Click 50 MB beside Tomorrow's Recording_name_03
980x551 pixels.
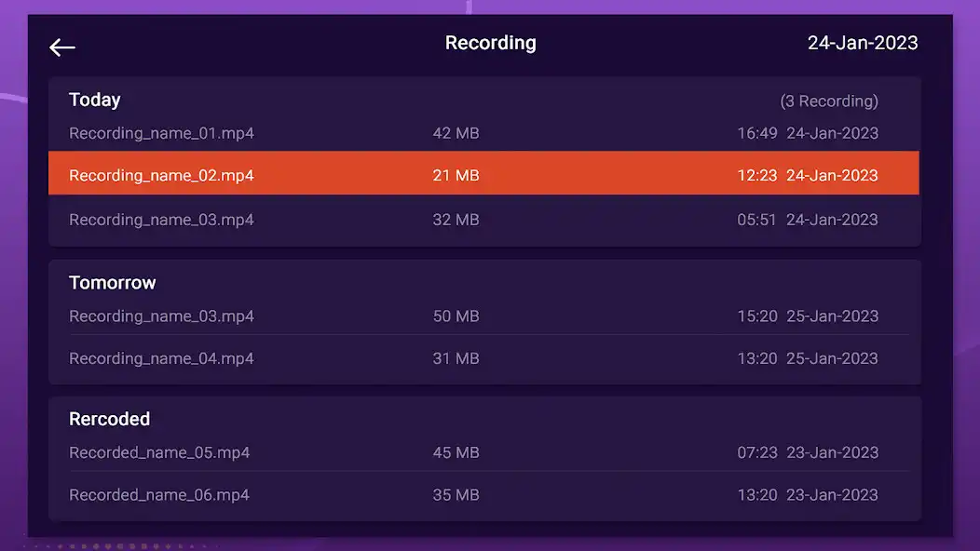(x=456, y=316)
